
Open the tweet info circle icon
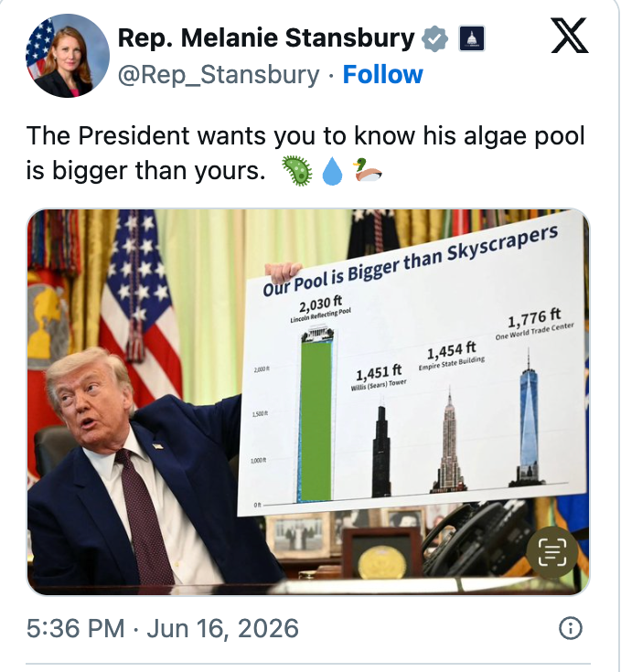pos(571,628)
